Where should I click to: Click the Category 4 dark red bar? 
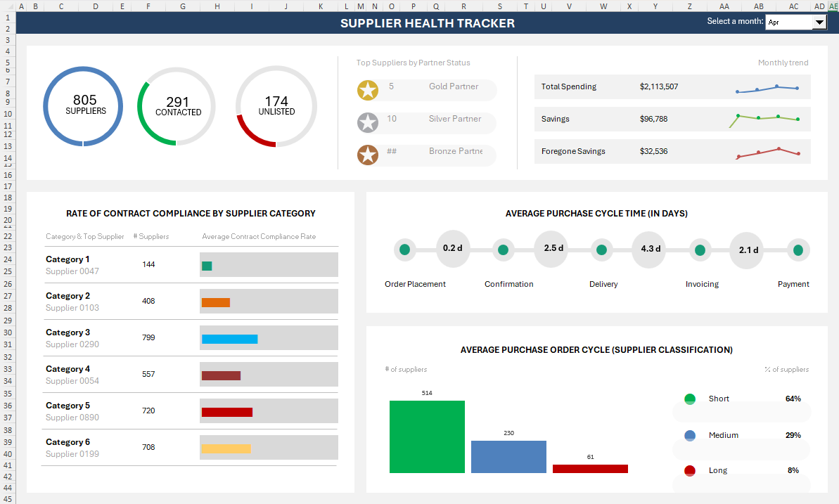(221, 375)
